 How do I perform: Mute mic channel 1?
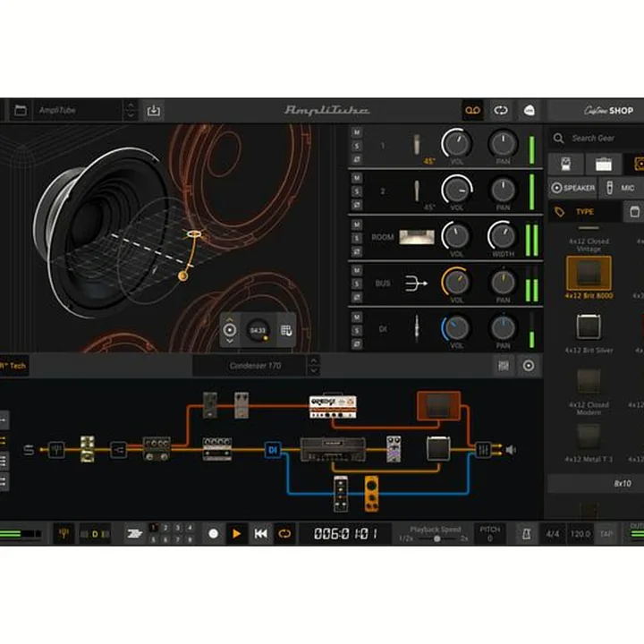(x=357, y=132)
